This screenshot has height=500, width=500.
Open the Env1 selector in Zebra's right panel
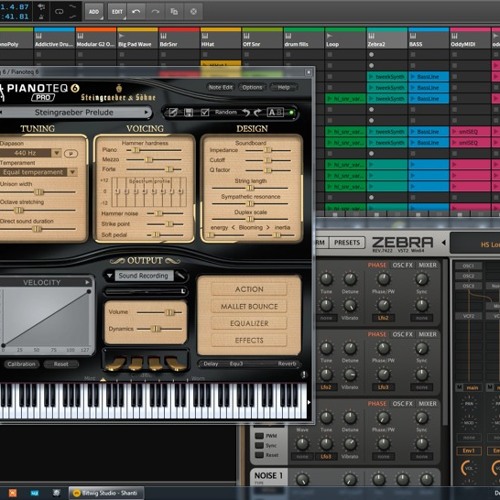[469, 451]
